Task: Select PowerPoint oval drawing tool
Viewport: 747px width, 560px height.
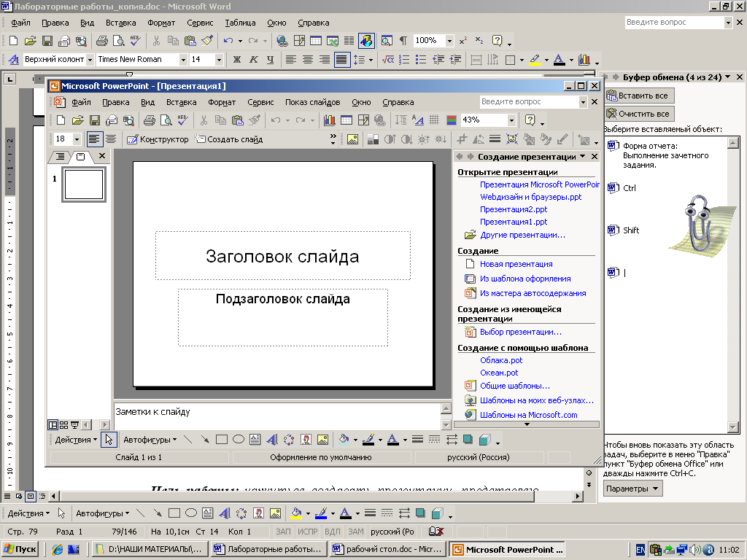Action: 239,440
